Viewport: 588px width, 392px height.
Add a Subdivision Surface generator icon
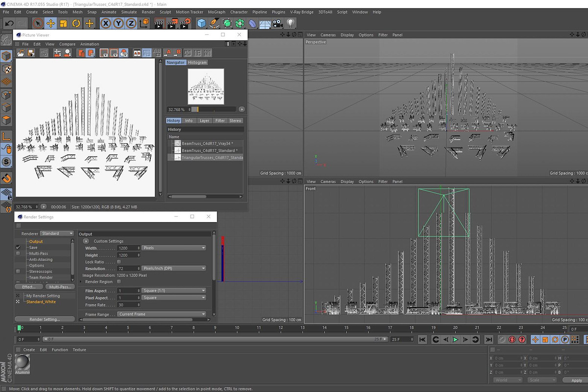pos(227,23)
